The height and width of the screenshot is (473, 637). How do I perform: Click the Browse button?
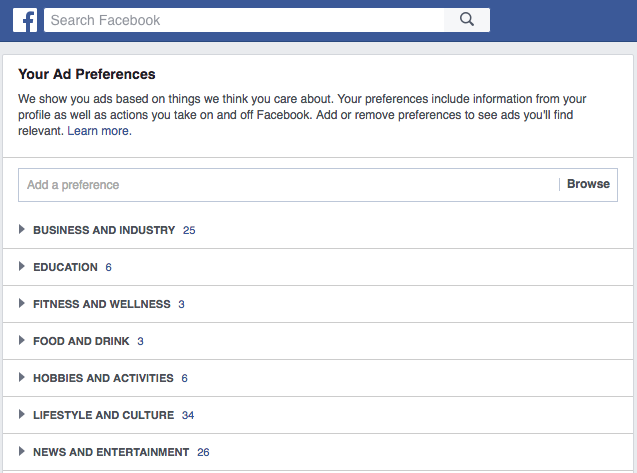pyautogui.click(x=588, y=184)
